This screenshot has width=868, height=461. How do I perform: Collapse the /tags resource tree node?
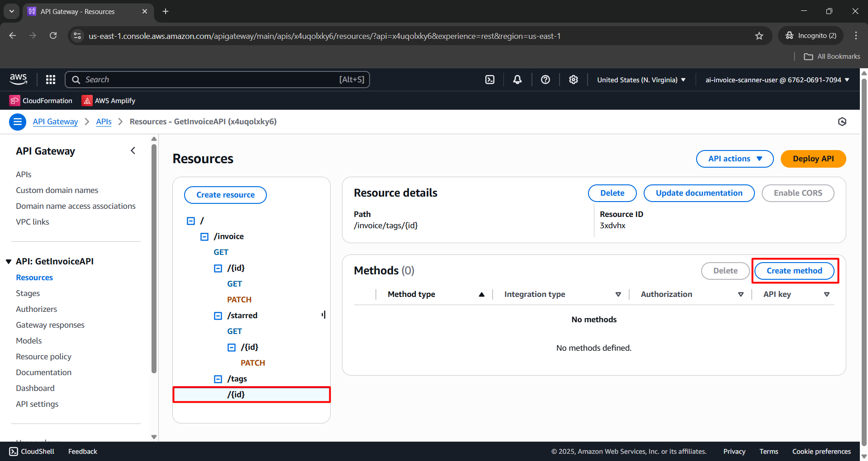click(x=218, y=379)
